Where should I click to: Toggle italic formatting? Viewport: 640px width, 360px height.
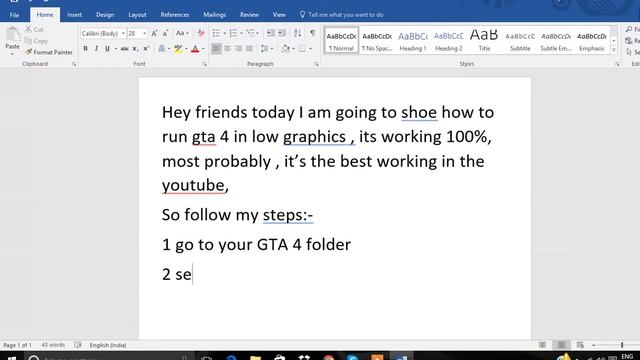pos(96,49)
